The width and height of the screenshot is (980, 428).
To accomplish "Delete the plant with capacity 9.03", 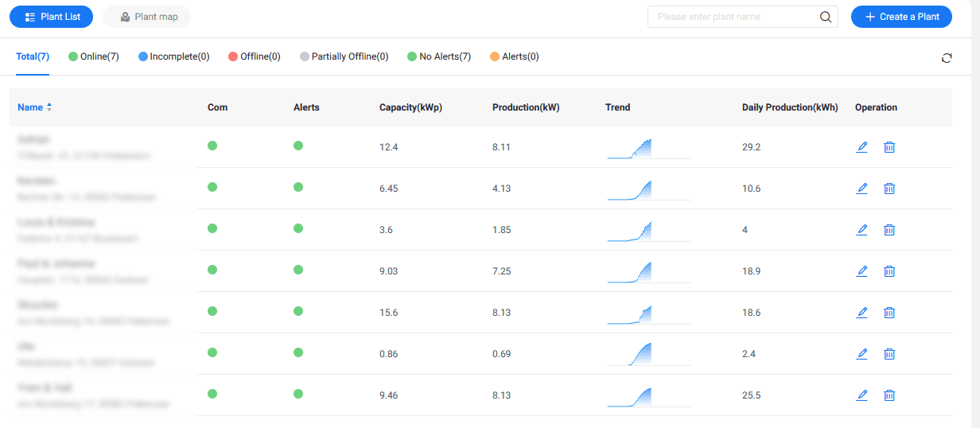I will (x=889, y=271).
